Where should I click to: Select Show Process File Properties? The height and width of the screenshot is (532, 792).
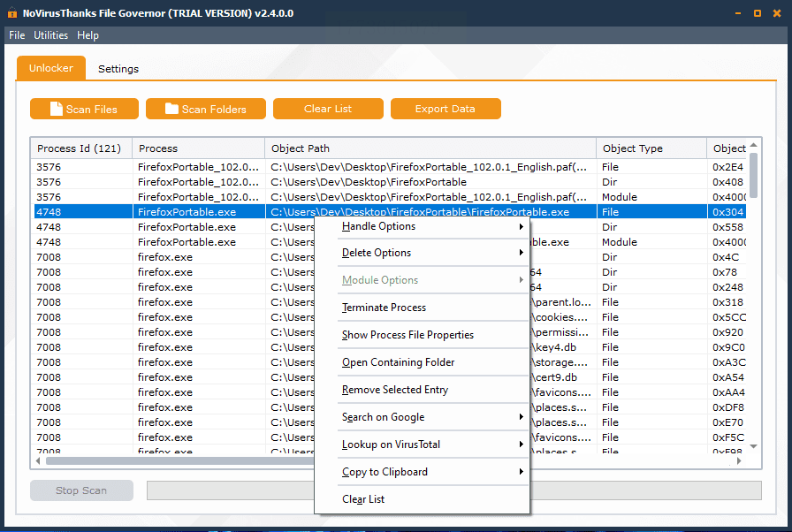[407, 335]
